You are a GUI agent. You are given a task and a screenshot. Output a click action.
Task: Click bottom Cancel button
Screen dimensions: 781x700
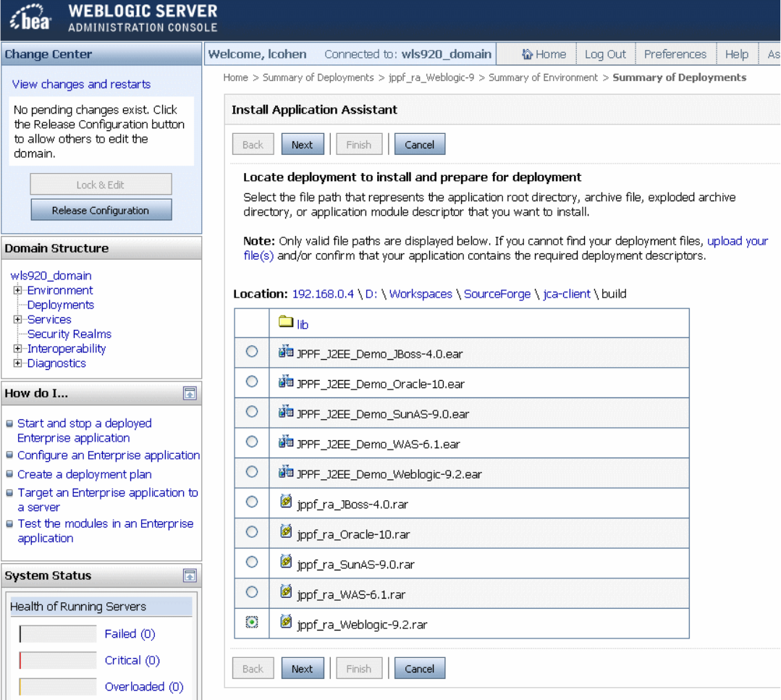click(x=419, y=669)
